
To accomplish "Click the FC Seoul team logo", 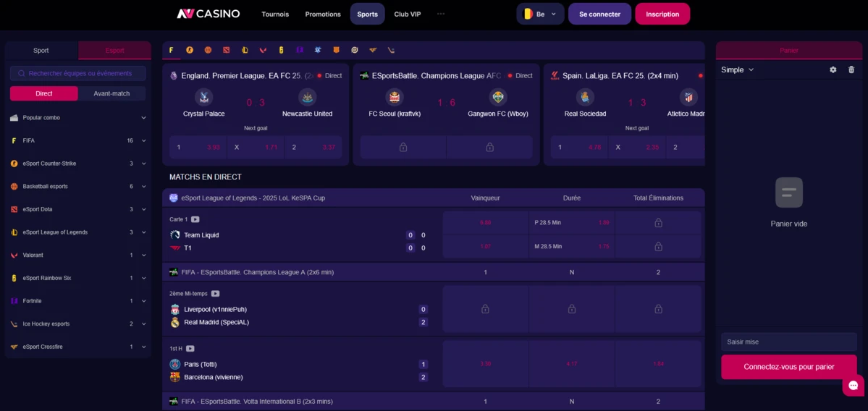I will pyautogui.click(x=395, y=98).
